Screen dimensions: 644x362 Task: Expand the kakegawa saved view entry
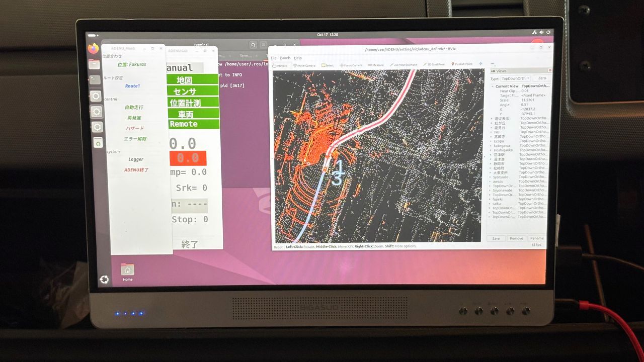491,145
